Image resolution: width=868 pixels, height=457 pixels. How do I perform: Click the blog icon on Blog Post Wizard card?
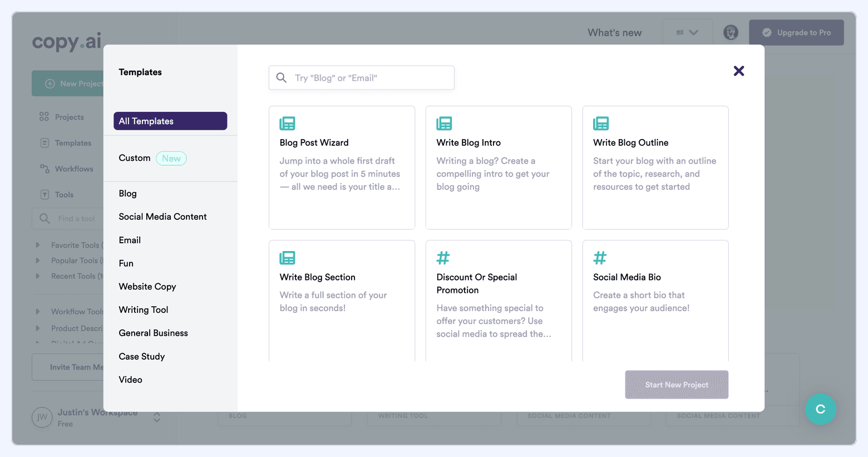point(287,123)
